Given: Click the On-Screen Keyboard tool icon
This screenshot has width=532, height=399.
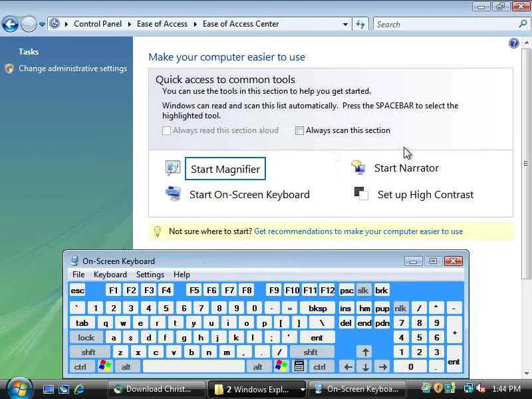Looking at the screenshot, I should tap(173, 194).
